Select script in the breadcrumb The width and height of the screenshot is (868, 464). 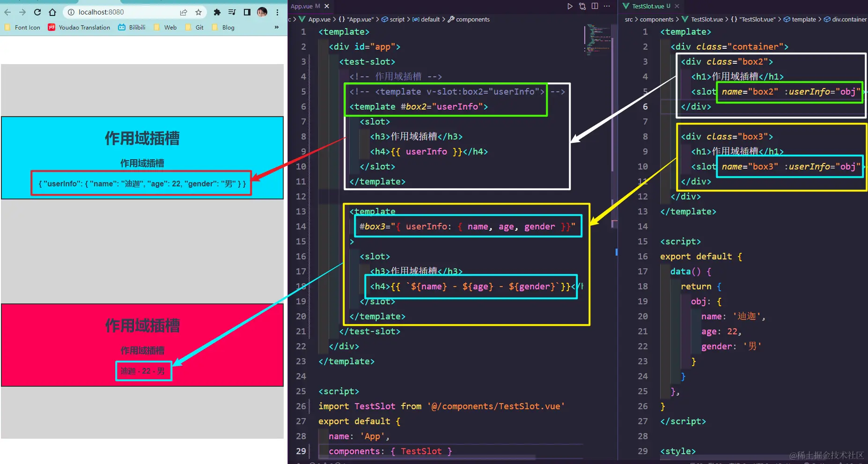[393, 19]
